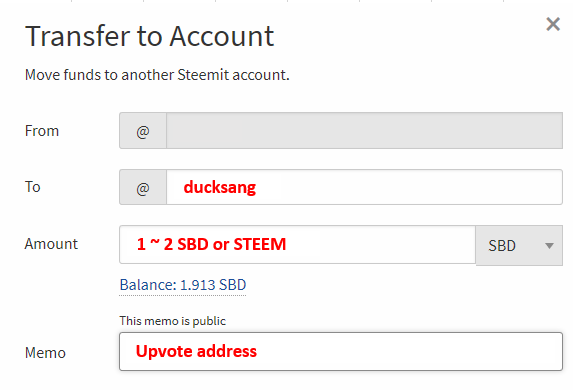Click the @ prefix beside From field

[x=143, y=131]
